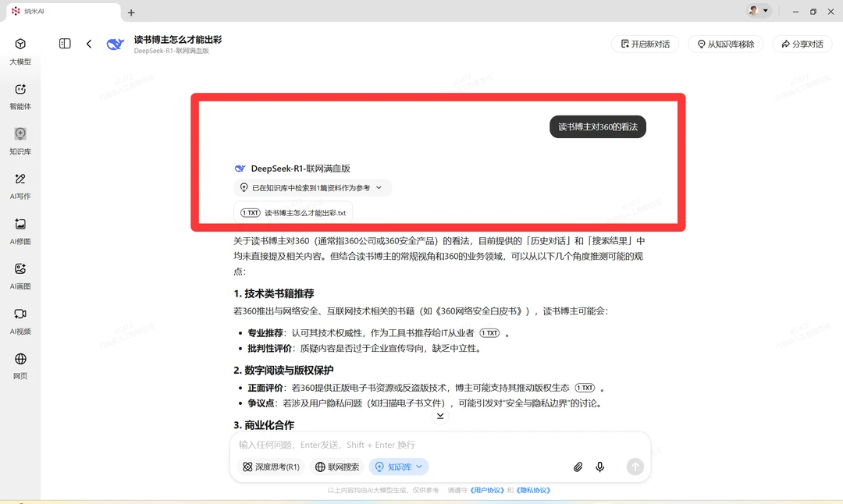Viewport: 843px width, 504px height.
Task: Click the heading 2. 数字阅读与版权保护
Action: 283,371
